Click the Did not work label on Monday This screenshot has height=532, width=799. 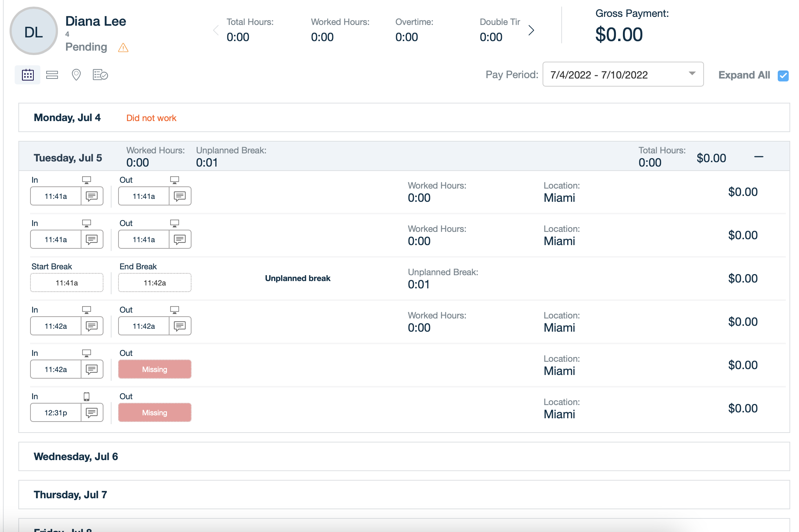[x=151, y=118]
